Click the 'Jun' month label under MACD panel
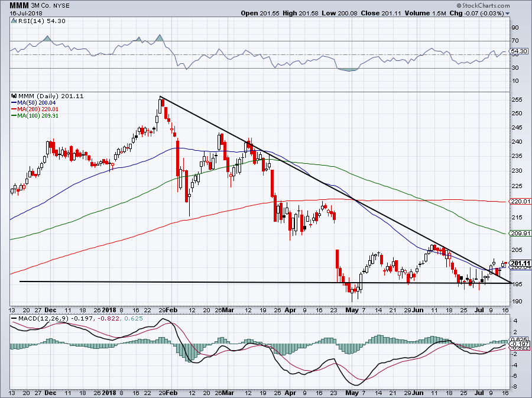The image size is (532, 398). pyautogui.click(x=418, y=393)
